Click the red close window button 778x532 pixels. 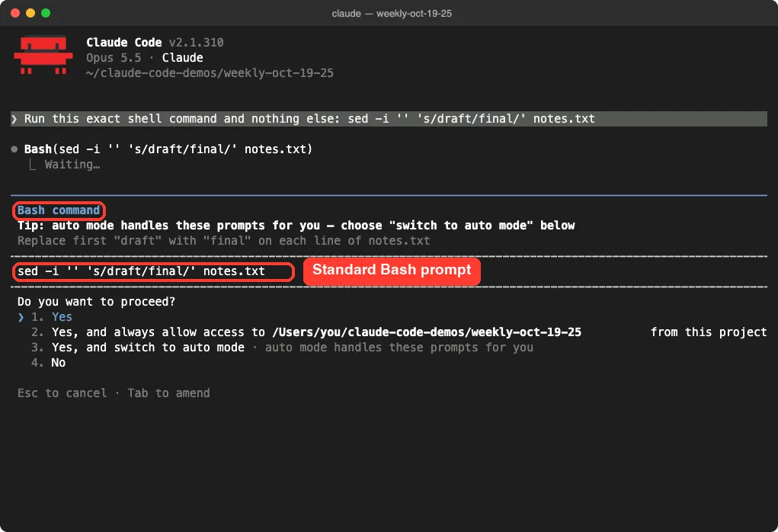[15, 13]
